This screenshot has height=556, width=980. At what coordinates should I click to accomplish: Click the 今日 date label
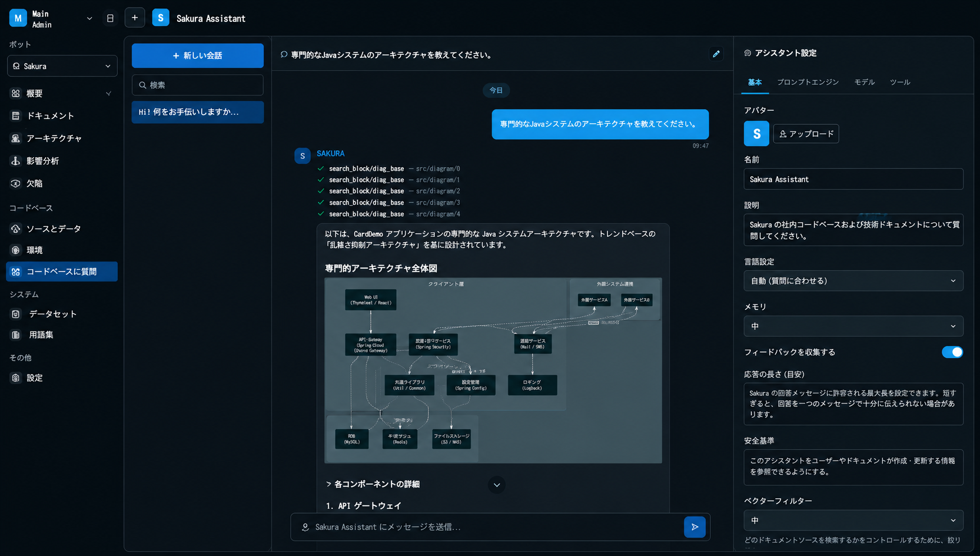[496, 90]
